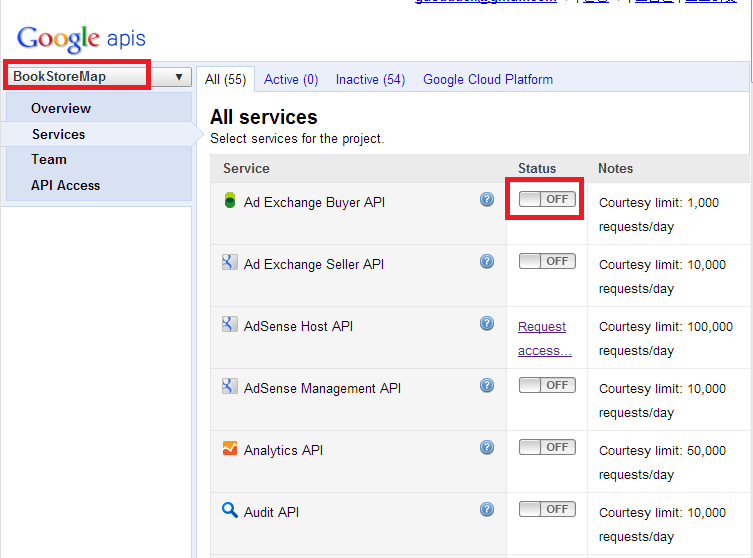The width and height of the screenshot is (753, 558).
Task: Click the question mark beside Audit API
Action: 487,510
